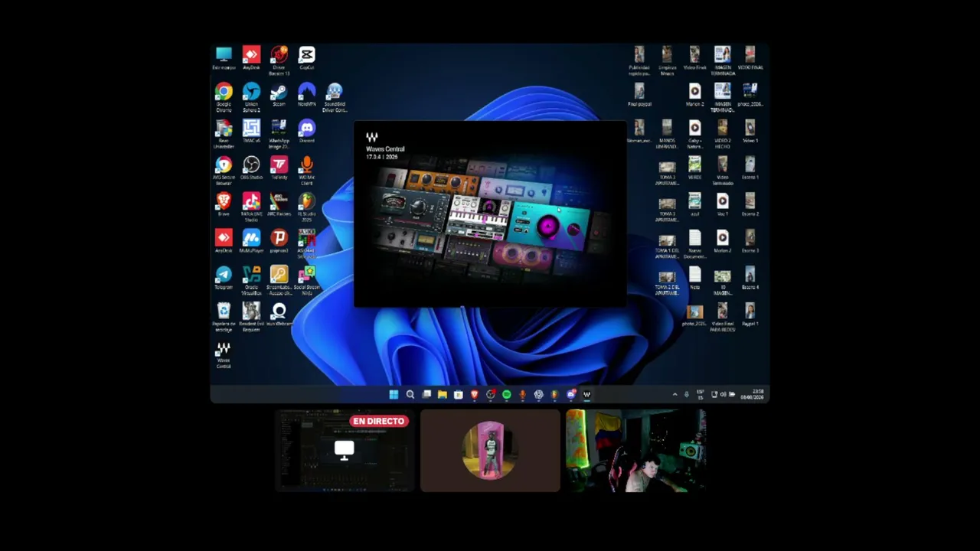Click the TMAC v6 desktop shortcut
Screen dimensions: 980x551
pyautogui.click(x=251, y=132)
